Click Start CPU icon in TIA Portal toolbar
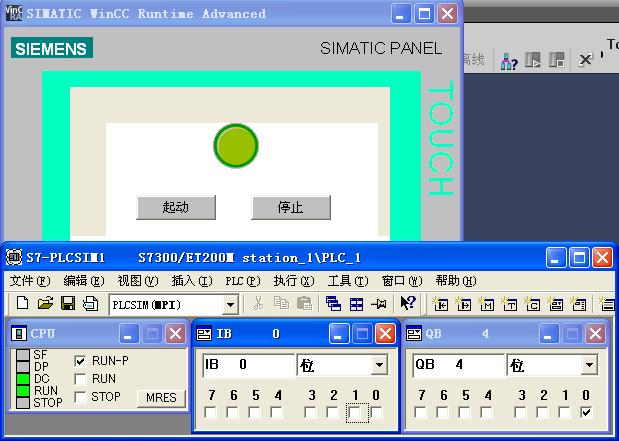619x441 pixels. click(533, 60)
